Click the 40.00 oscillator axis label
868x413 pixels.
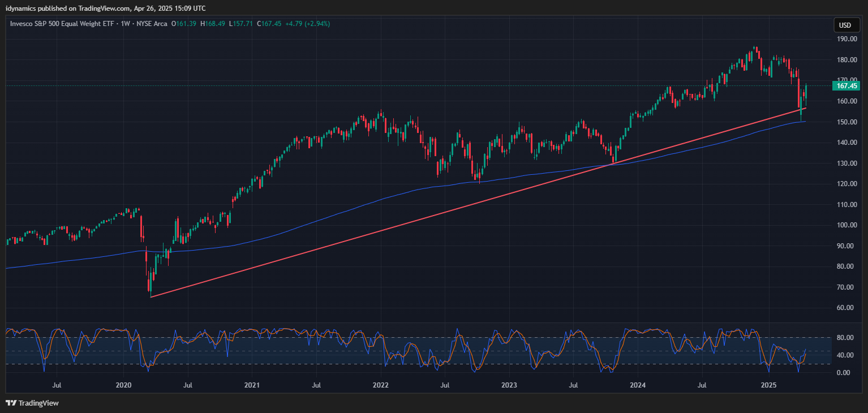(x=846, y=355)
